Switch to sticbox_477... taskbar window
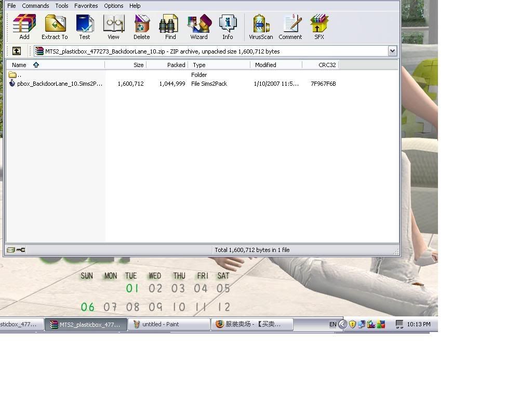This screenshot has width=532, height=399. pyautogui.click(x=22, y=324)
